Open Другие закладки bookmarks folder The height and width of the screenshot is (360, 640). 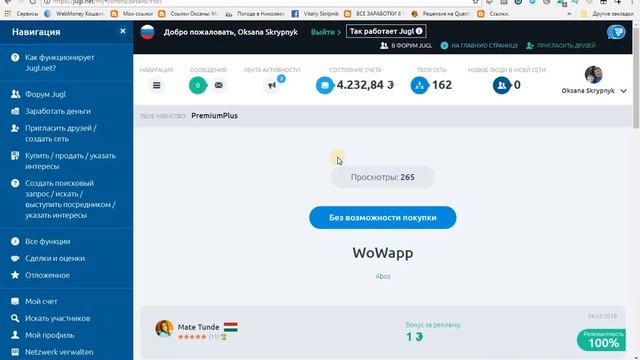click(608, 13)
